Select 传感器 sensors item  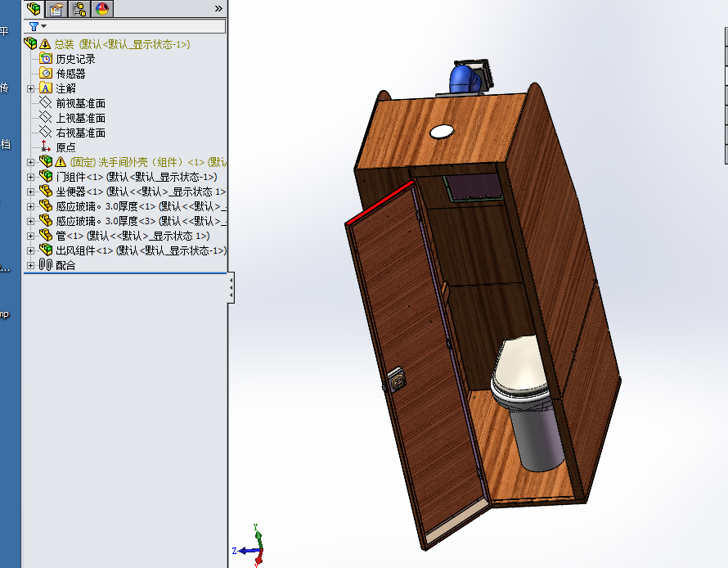click(70, 74)
